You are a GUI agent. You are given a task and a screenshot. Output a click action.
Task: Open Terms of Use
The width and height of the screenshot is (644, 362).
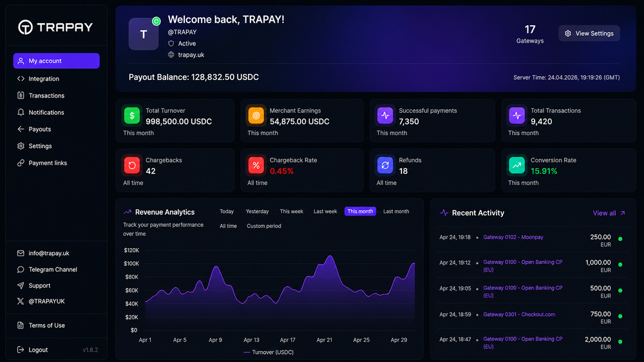[x=46, y=325]
